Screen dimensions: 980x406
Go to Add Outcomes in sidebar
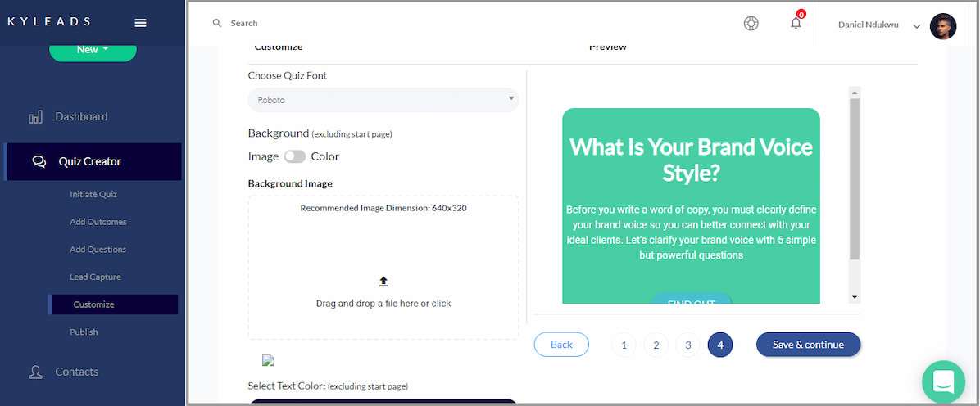coord(98,222)
